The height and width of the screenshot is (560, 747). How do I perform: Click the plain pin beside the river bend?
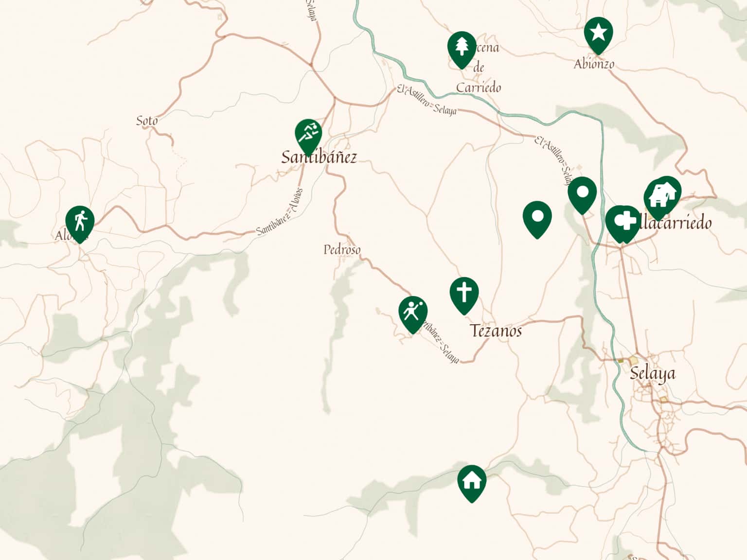(582, 194)
